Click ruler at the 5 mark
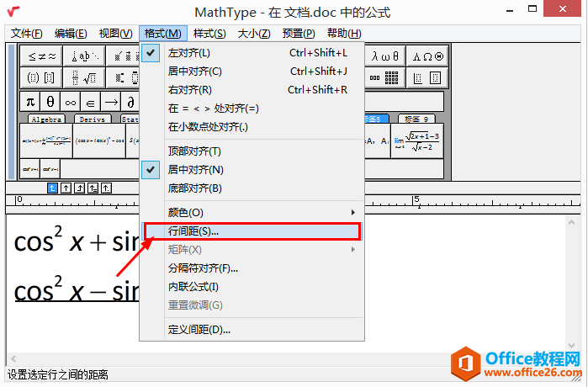 [416, 200]
